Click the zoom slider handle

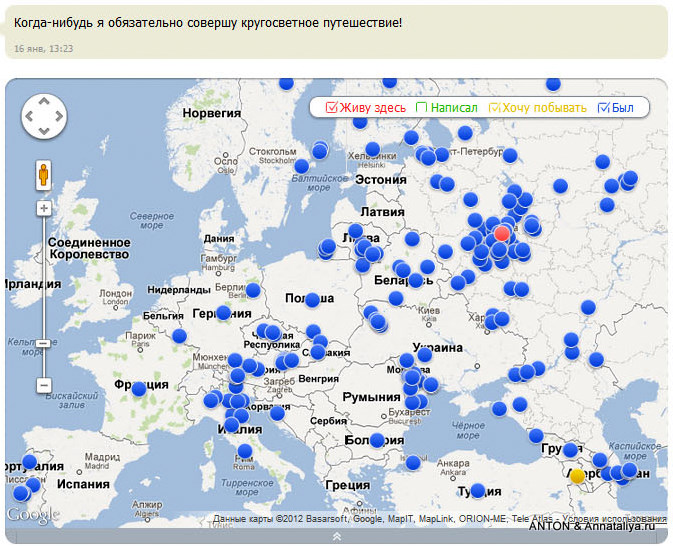pyautogui.click(x=43, y=343)
